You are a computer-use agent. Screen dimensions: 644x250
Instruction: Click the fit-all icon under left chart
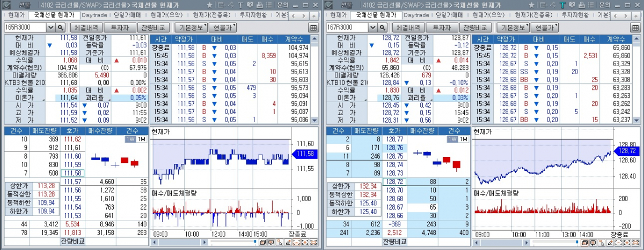[x=313, y=242]
